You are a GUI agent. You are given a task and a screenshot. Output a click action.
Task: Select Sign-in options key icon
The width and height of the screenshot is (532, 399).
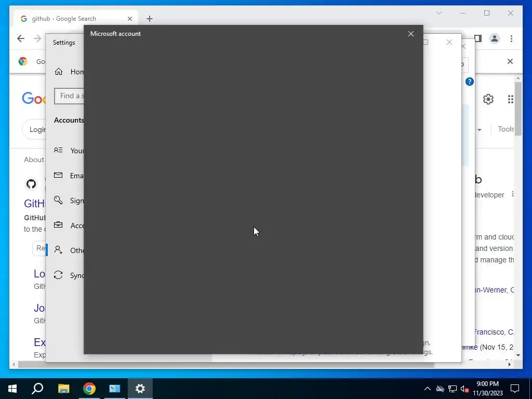[x=58, y=200]
